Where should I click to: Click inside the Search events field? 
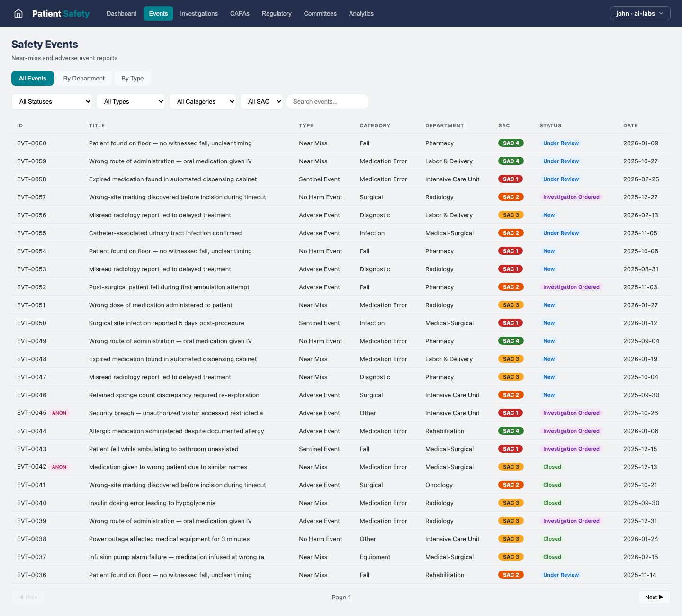pyautogui.click(x=327, y=101)
